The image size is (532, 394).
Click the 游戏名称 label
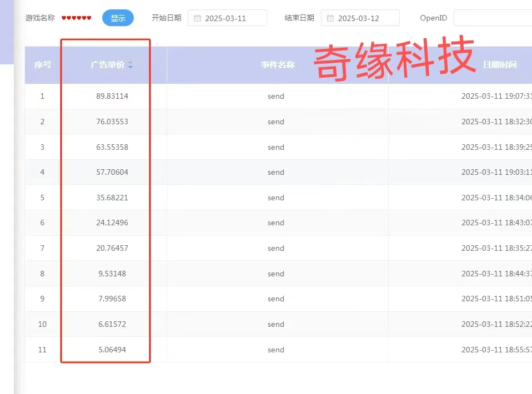tap(40, 18)
